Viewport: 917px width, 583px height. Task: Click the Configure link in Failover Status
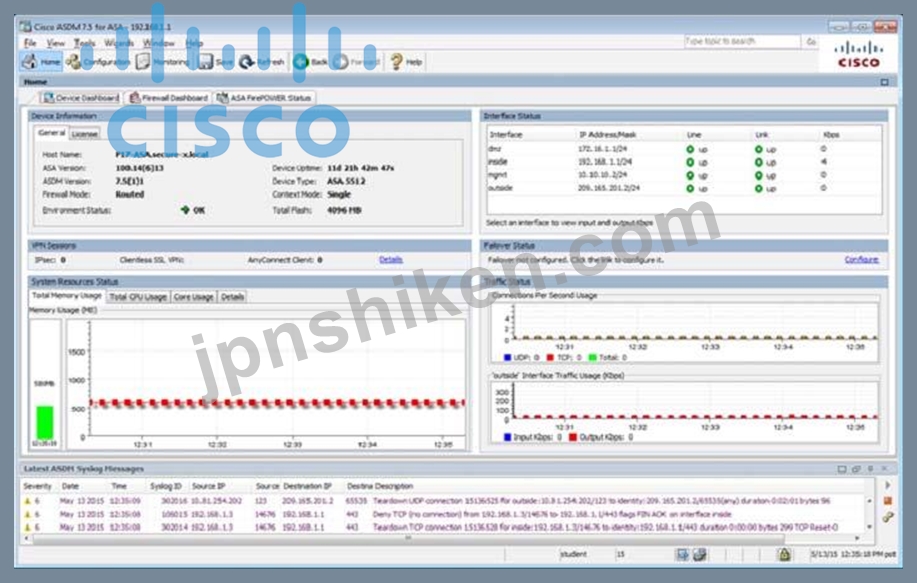pos(861,260)
